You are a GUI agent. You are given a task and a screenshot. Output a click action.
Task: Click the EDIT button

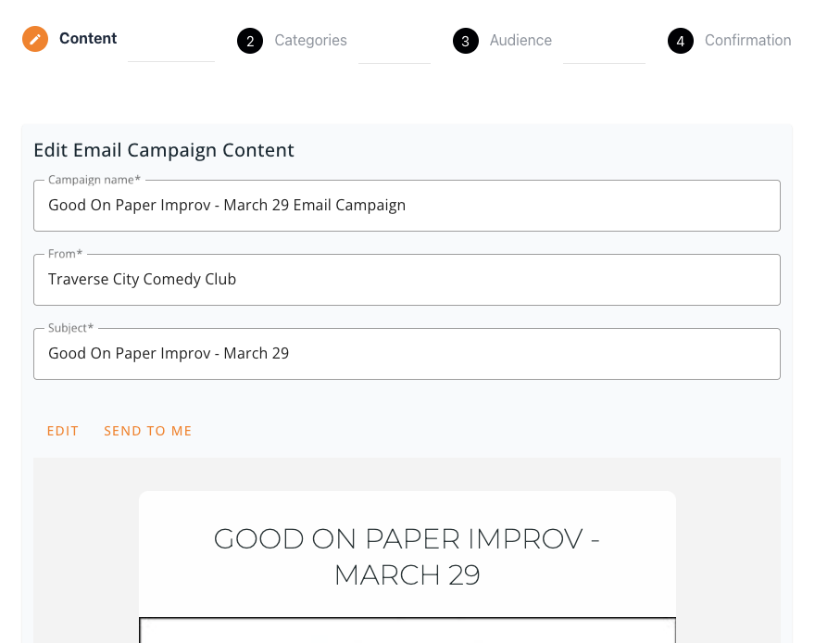pyautogui.click(x=63, y=431)
